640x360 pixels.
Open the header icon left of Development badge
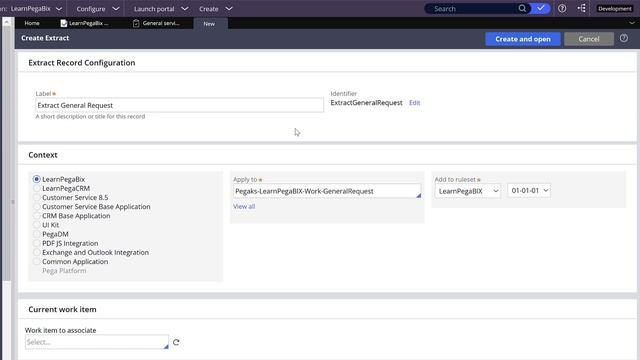(x=582, y=8)
